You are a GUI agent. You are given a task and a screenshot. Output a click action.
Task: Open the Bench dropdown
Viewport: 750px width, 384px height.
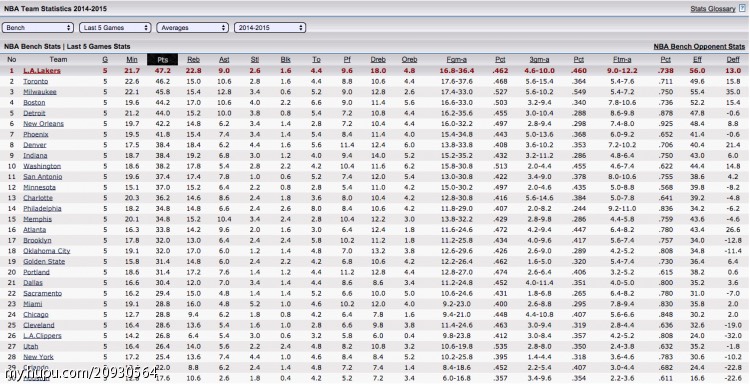point(38,28)
